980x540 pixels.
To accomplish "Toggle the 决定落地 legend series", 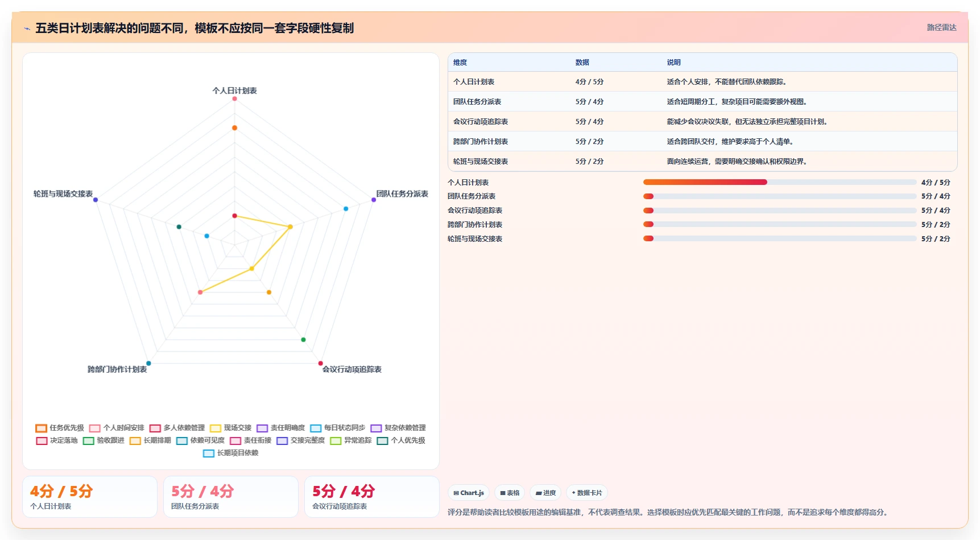I will click(x=56, y=440).
